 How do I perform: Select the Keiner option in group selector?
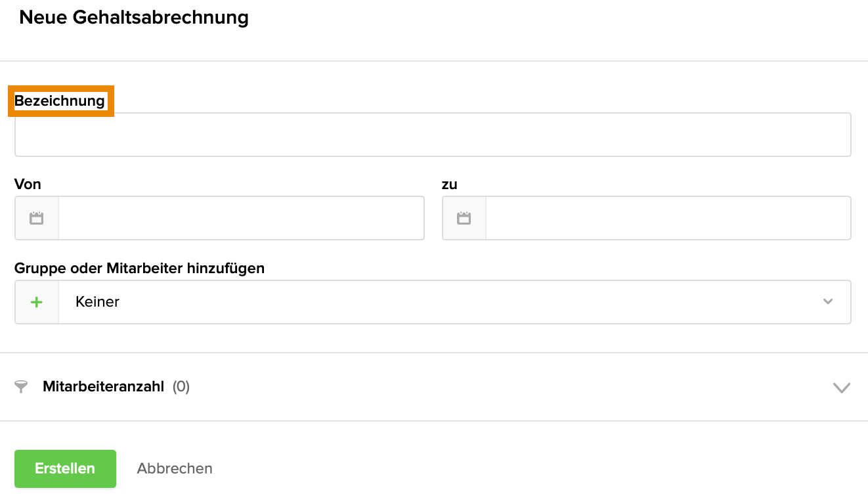pyautogui.click(x=97, y=302)
